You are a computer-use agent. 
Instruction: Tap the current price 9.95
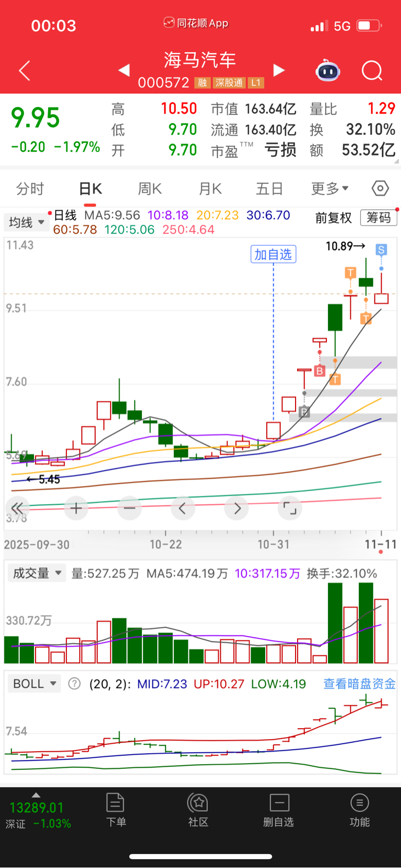coord(36,118)
